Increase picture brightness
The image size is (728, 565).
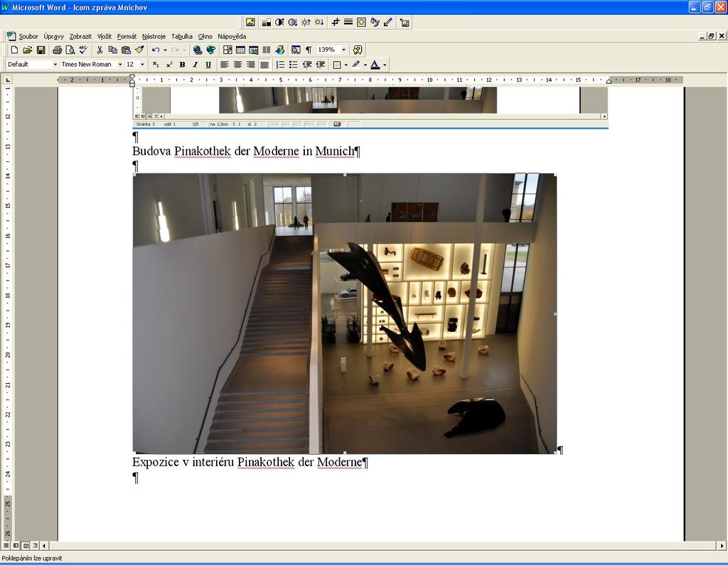tap(306, 22)
